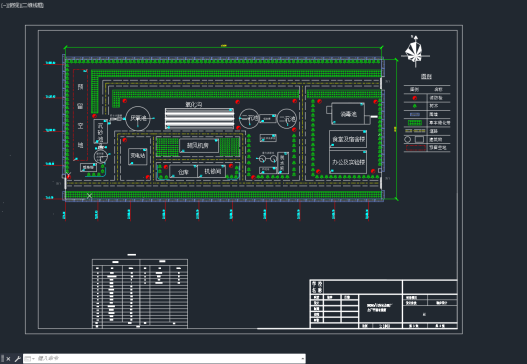Select the 仓库 label

[183, 172]
